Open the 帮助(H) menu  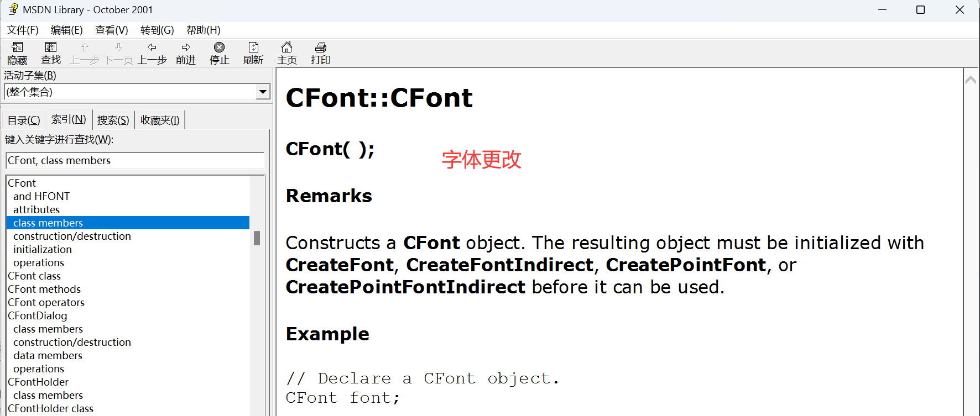coord(204,30)
